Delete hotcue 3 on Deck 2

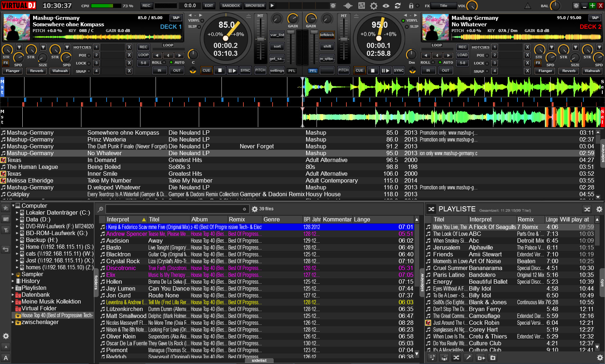[x=527, y=63]
